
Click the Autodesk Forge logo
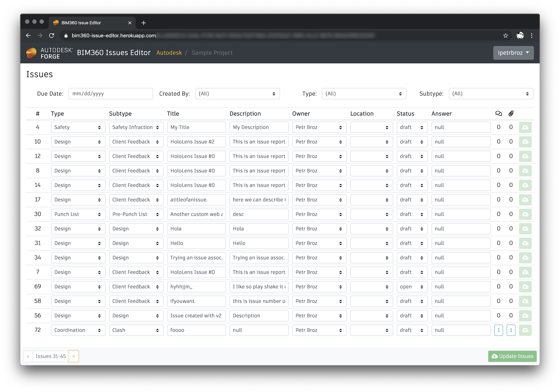(49, 53)
